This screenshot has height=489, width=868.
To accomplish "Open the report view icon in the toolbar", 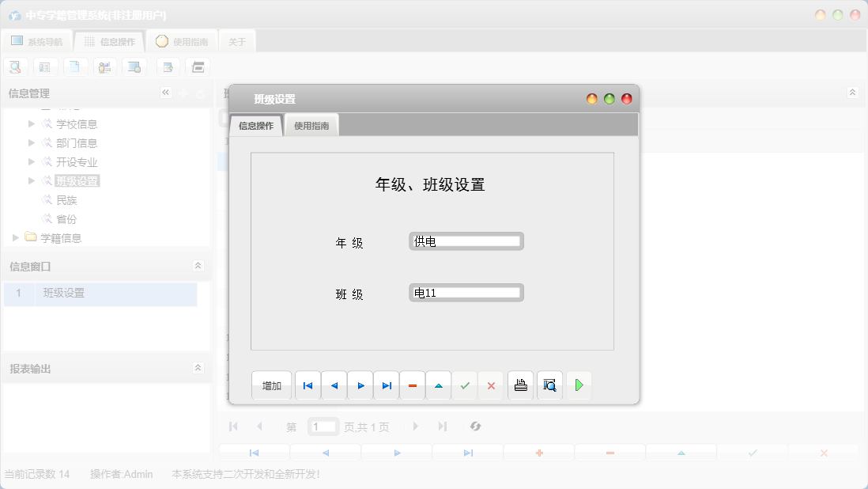I will 45,66.
